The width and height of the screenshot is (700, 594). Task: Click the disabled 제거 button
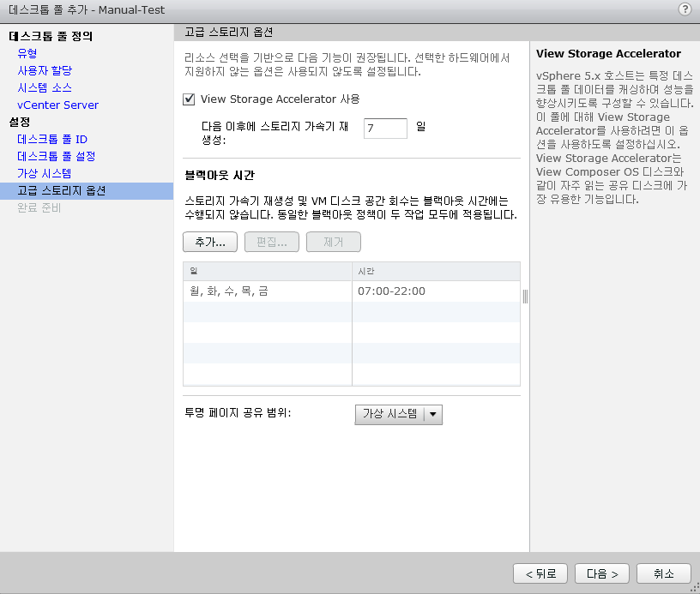[333, 243]
